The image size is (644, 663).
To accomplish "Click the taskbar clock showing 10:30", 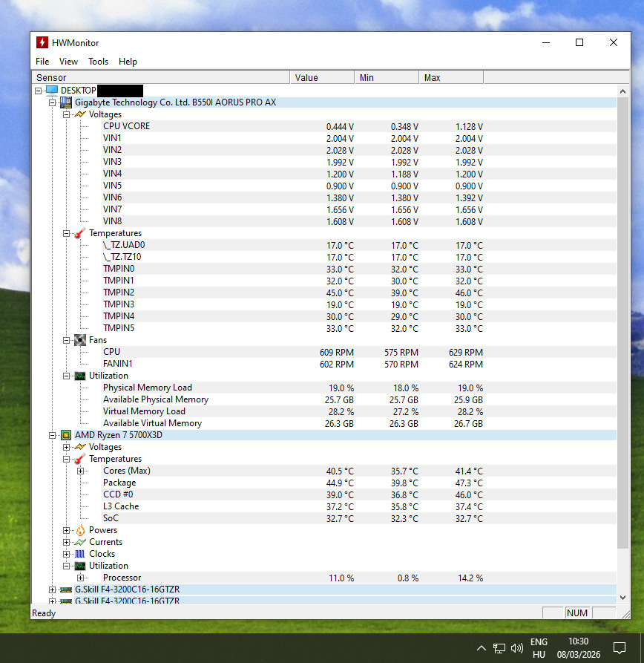I will 579,648.
